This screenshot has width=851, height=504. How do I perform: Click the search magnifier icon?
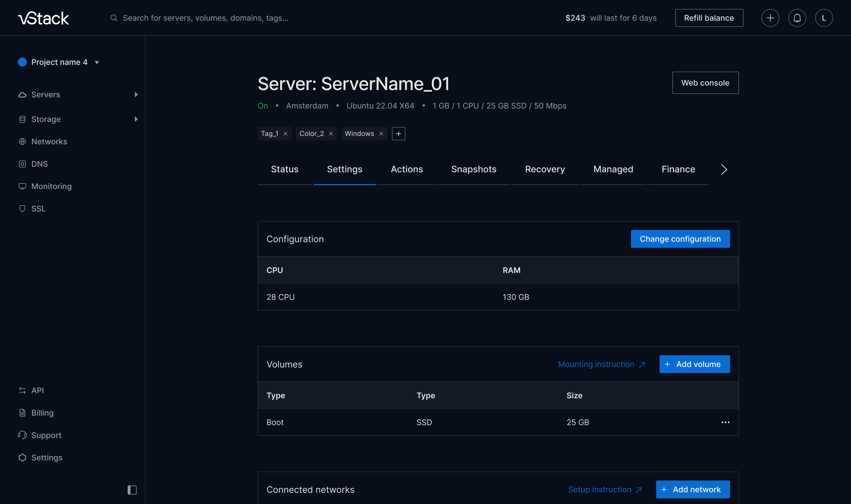coord(114,18)
